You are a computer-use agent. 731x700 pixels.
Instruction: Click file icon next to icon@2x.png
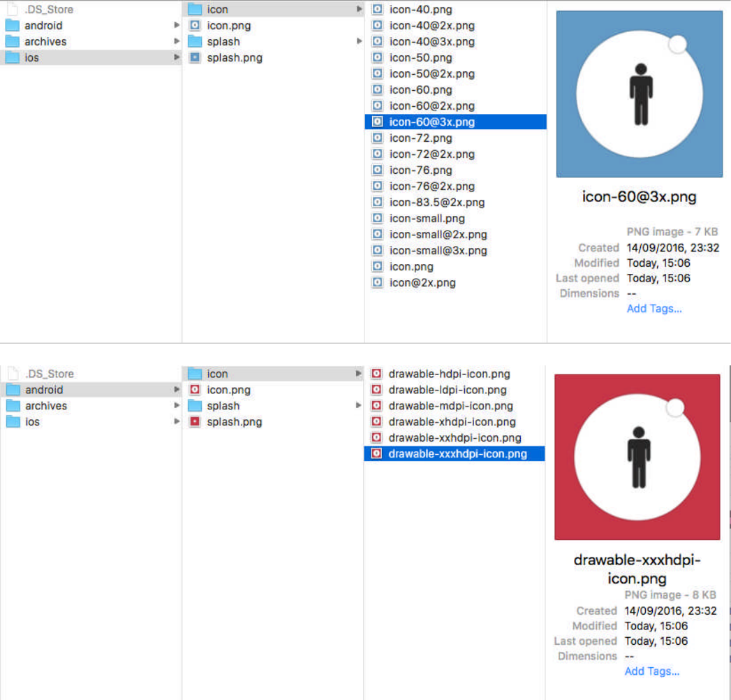point(377,283)
